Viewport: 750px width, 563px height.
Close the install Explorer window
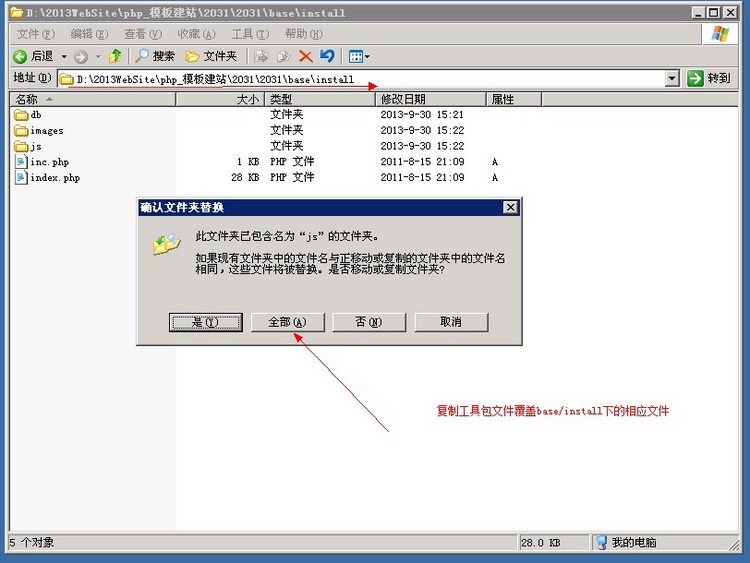[730, 13]
